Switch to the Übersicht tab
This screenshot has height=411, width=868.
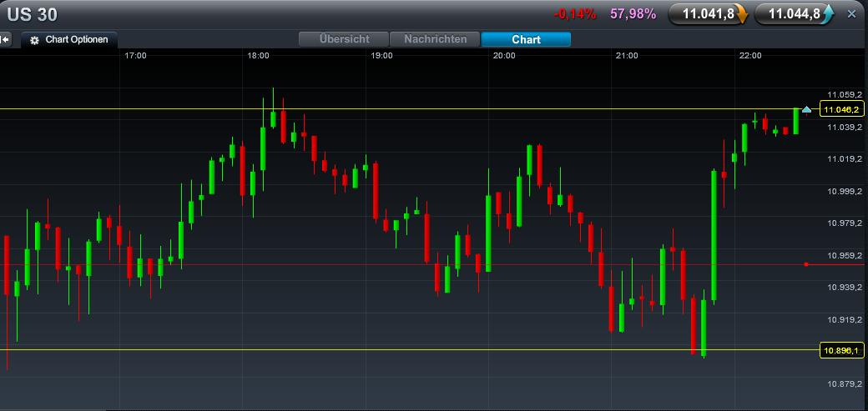point(344,39)
